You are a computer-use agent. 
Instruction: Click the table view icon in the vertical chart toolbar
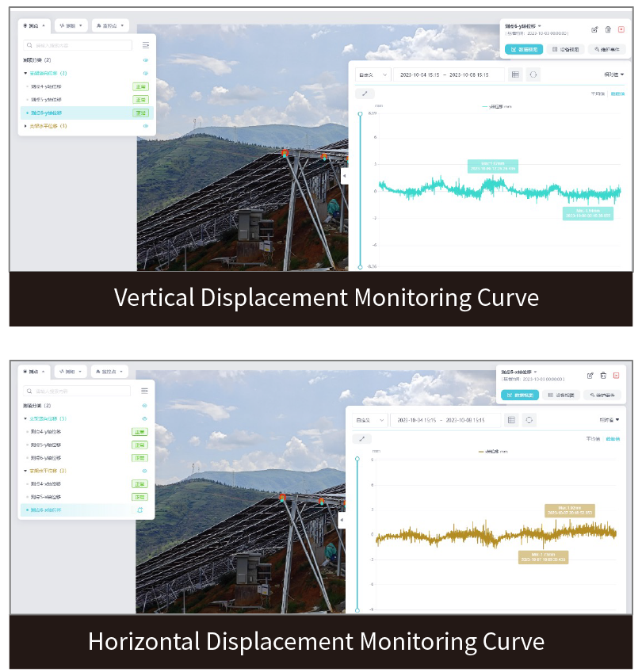click(x=515, y=74)
